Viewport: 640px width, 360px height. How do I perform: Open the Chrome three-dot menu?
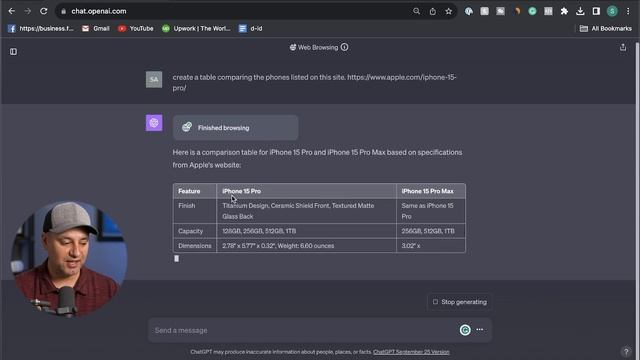(x=628, y=11)
